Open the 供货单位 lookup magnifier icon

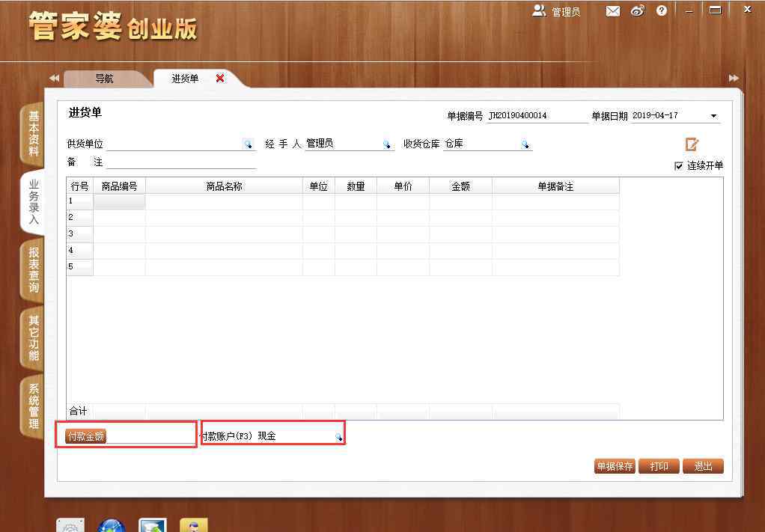pyautogui.click(x=249, y=144)
